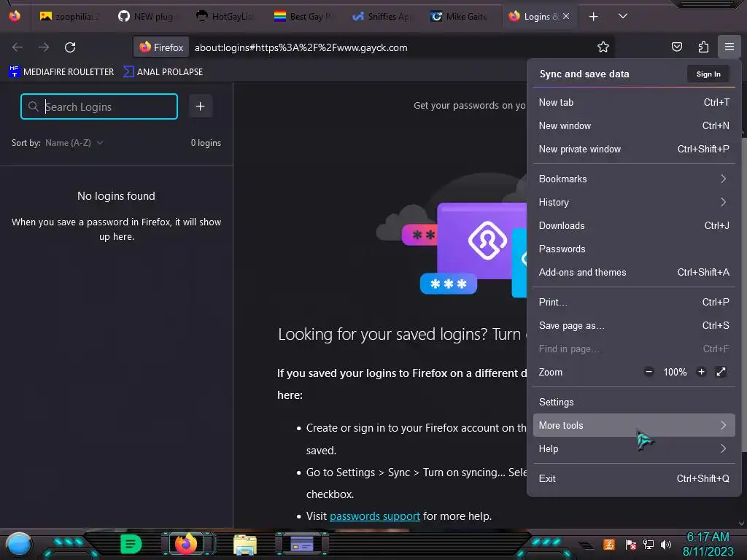747x560 pixels.
Task: Focus the Search Logins field
Action: click(x=99, y=106)
